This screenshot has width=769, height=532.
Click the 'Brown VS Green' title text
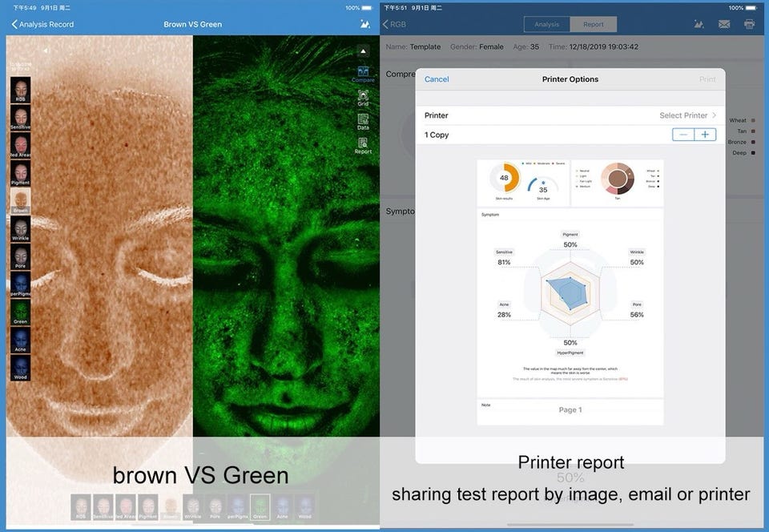pyautogui.click(x=193, y=24)
